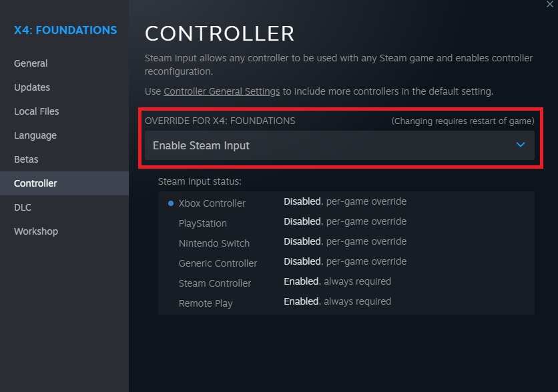
Task: View the DLC section
Action: pyautogui.click(x=23, y=207)
